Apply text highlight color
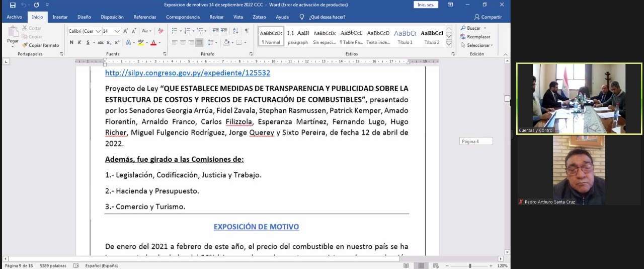The height and width of the screenshot is (269, 644). click(140, 43)
